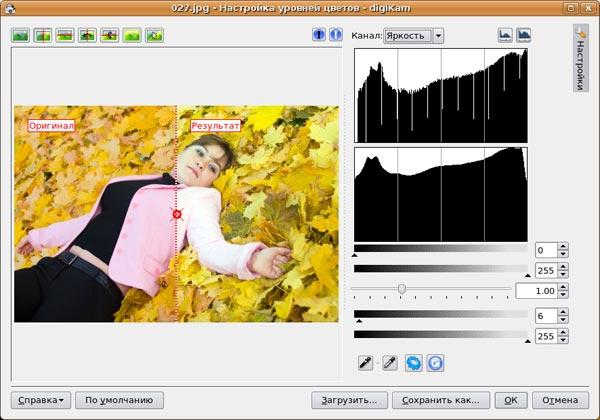The width and height of the screenshot is (600, 420).
Task: Increase minimum input value with up arrow
Action: [563, 247]
